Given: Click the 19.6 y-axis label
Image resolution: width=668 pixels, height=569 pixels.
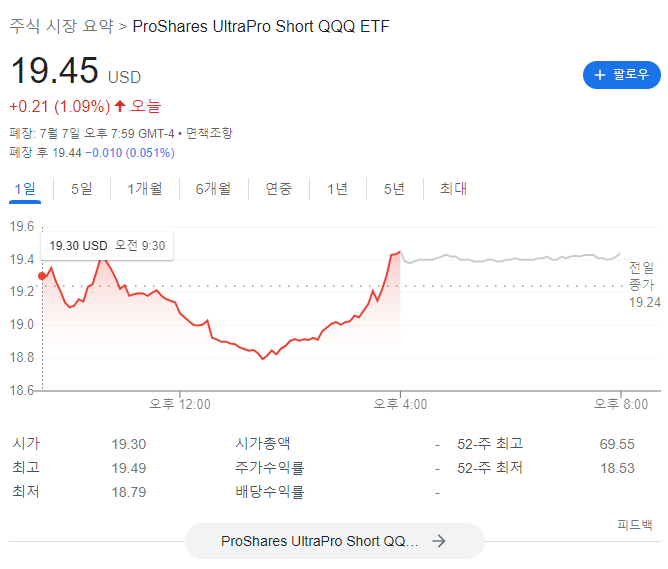Looking at the screenshot, I should [x=22, y=226].
